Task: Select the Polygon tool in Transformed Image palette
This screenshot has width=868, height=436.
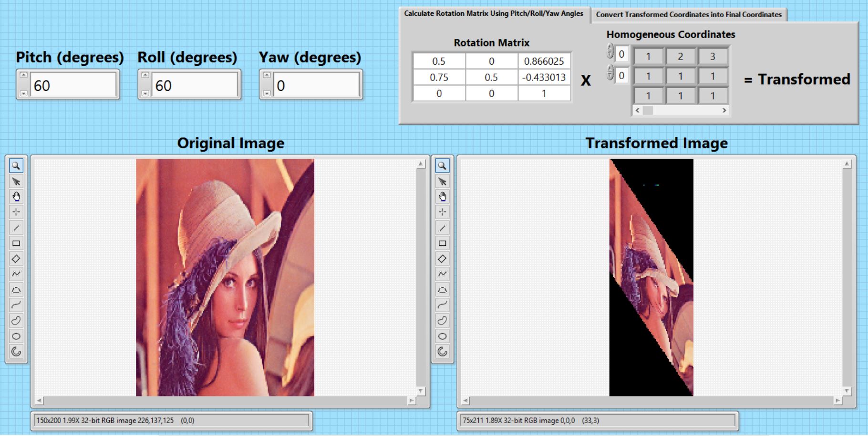Action: pyautogui.click(x=443, y=290)
